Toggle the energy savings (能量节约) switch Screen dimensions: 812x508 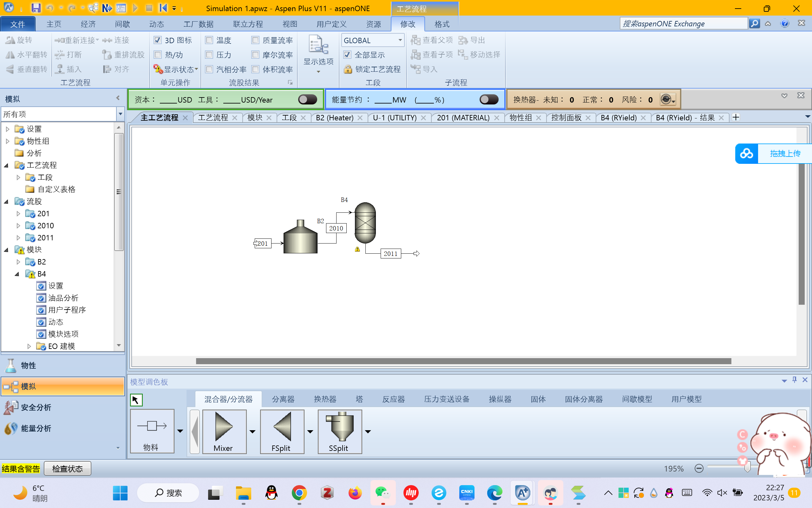pos(489,99)
